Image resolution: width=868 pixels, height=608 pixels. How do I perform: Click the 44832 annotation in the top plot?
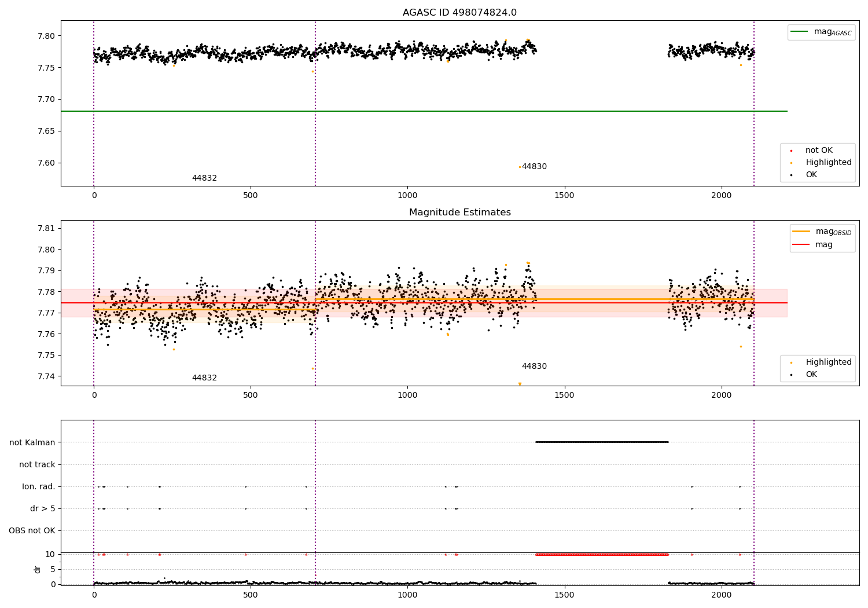pos(204,178)
